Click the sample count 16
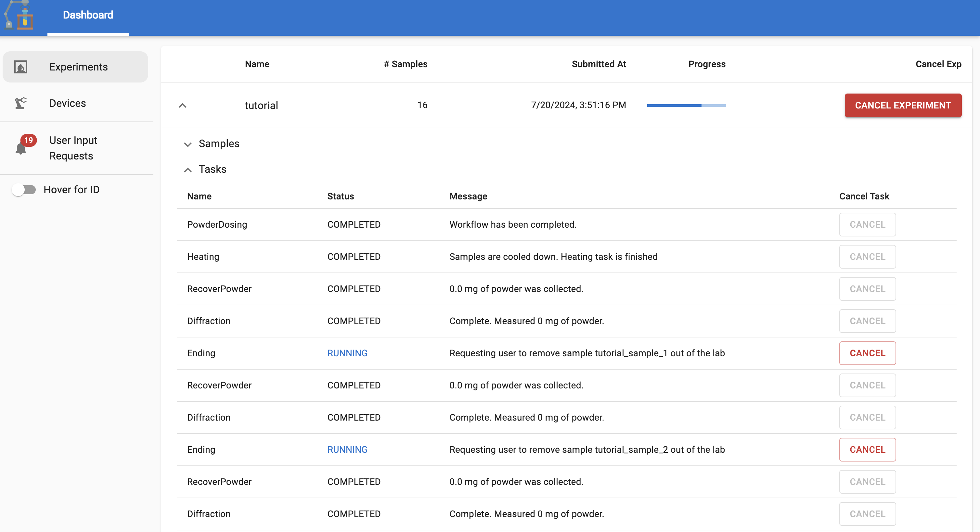 point(422,105)
